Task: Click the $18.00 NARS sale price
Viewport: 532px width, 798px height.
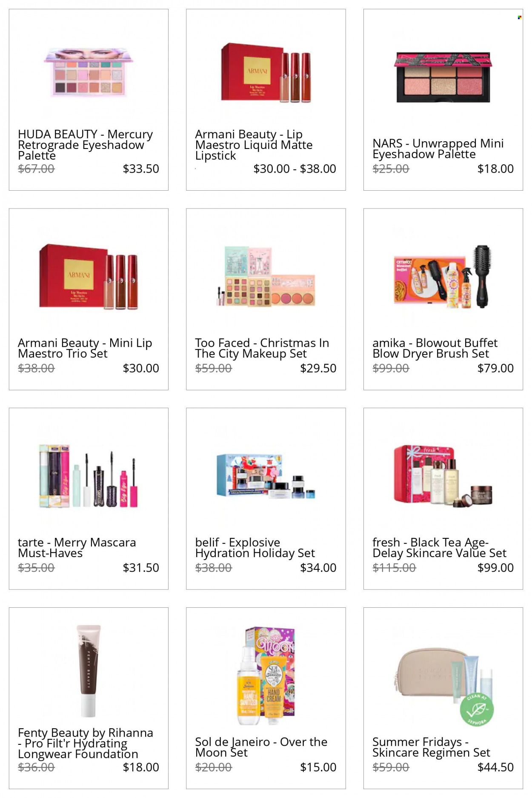Action: (x=495, y=169)
